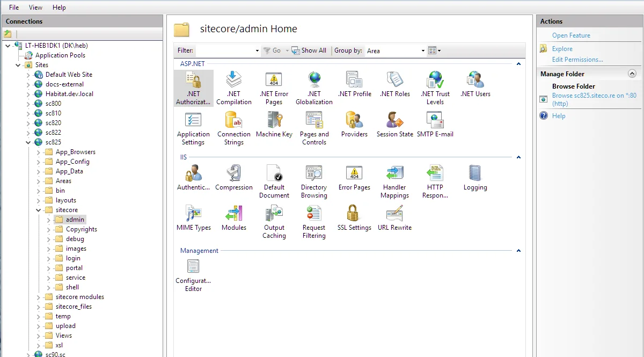Open the view mode dropdown button
644x357 pixels.
(x=435, y=50)
